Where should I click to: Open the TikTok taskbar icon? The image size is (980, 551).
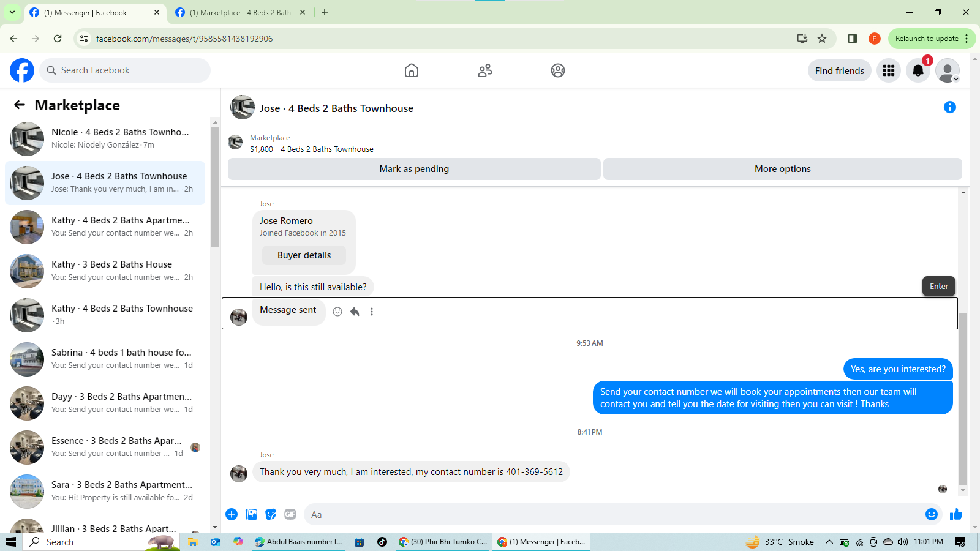coord(382,542)
